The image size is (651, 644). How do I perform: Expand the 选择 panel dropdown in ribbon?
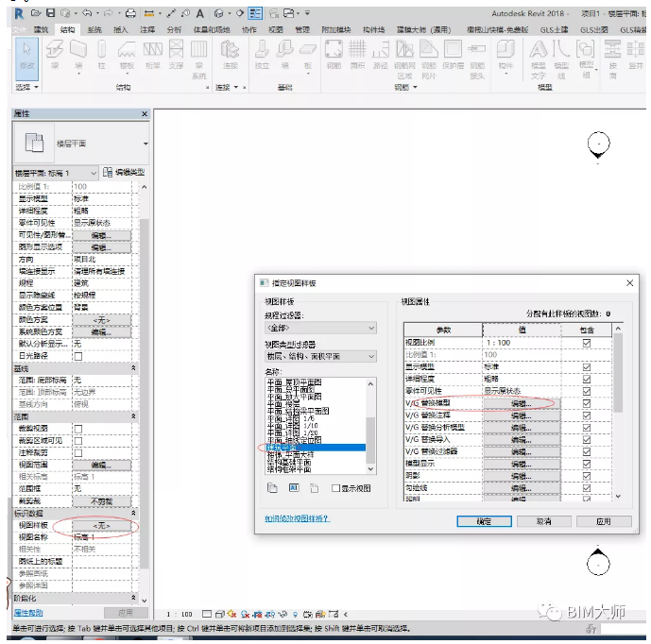click(27, 87)
